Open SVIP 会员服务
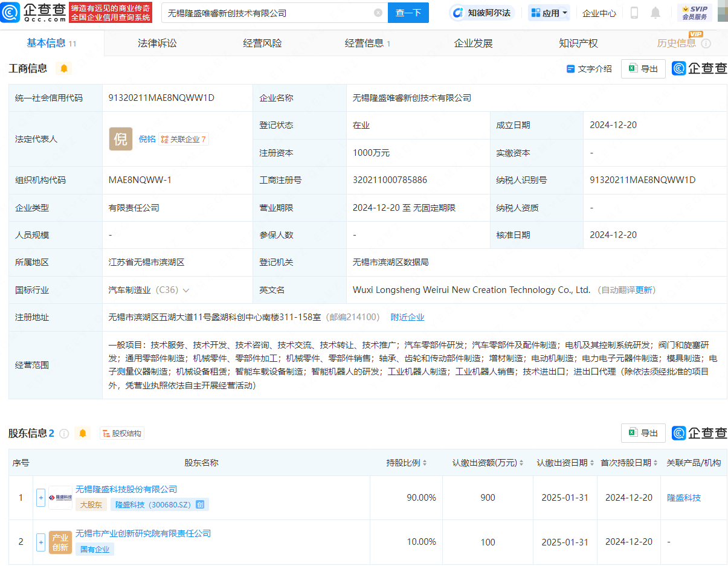This screenshot has height=566, width=728. point(695,13)
